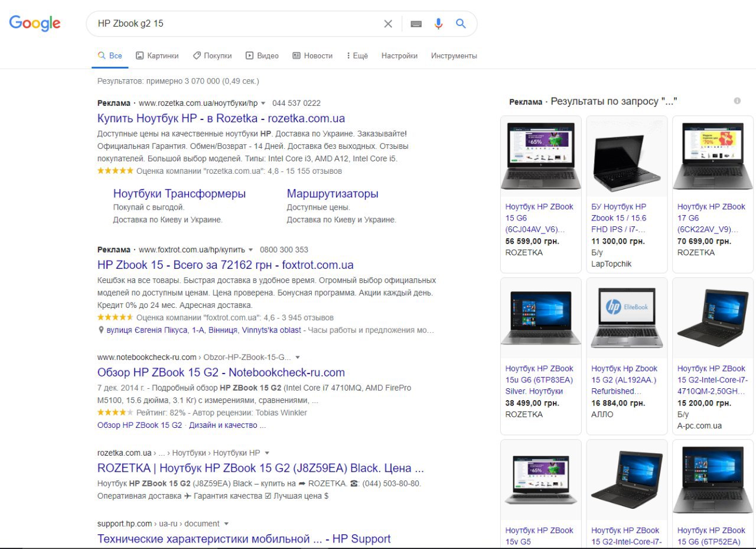
Task: Open ZBook 15 G2-Intel-Core-i7-4710QM-2,50GH title
Action: click(x=711, y=380)
